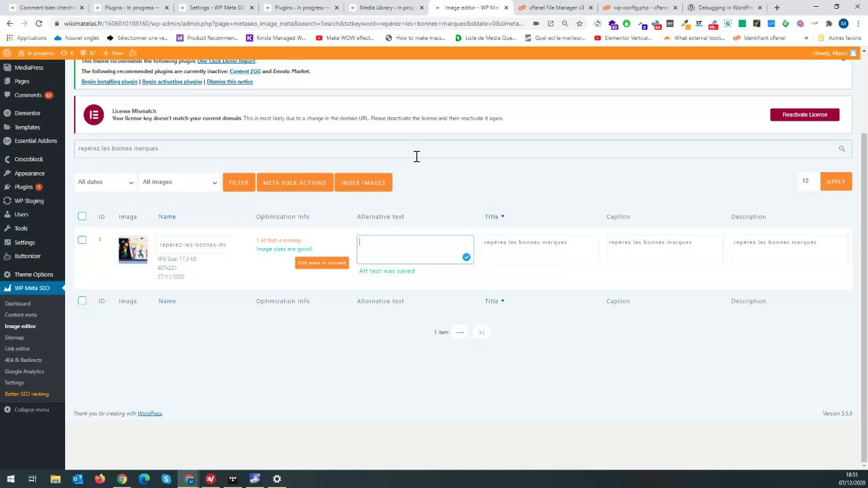Click the WordPress logo in admin bar
The width and height of the screenshot is (868, 488).
7,53
